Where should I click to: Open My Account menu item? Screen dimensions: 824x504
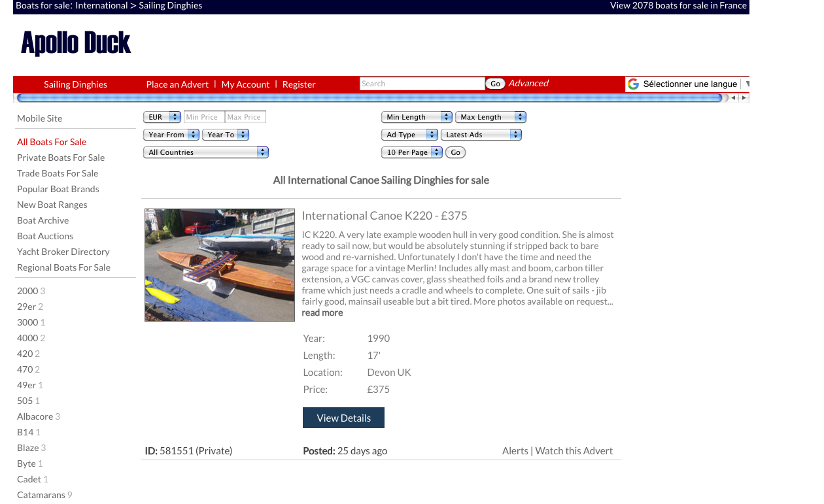245,84
